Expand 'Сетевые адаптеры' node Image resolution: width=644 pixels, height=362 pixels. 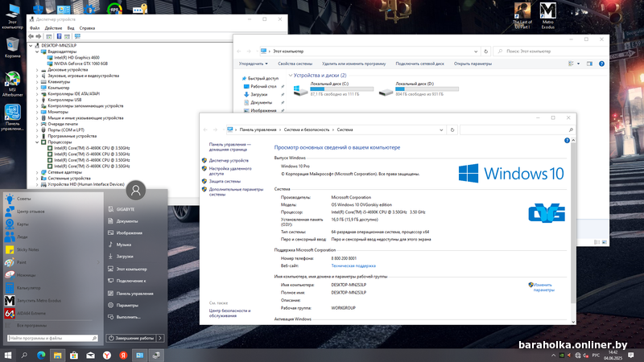coord(37,172)
